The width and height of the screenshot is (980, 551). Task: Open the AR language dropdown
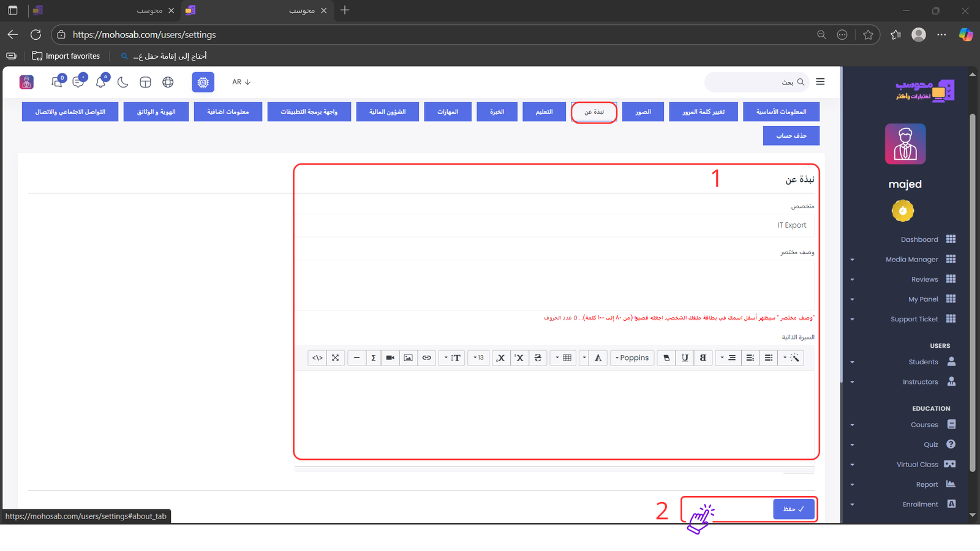pyautogui.click(x=241, y=82)
